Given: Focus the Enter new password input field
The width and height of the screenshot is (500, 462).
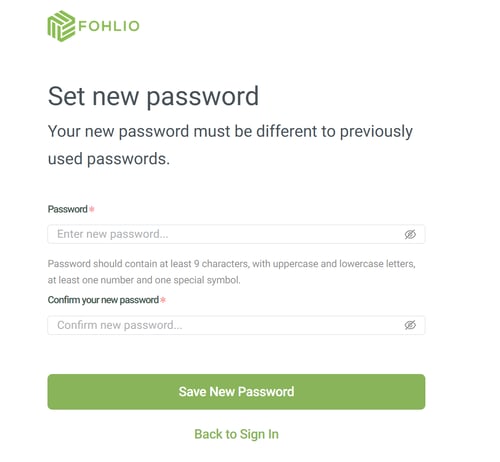Looking at the screenshot, I should (236, 234).
